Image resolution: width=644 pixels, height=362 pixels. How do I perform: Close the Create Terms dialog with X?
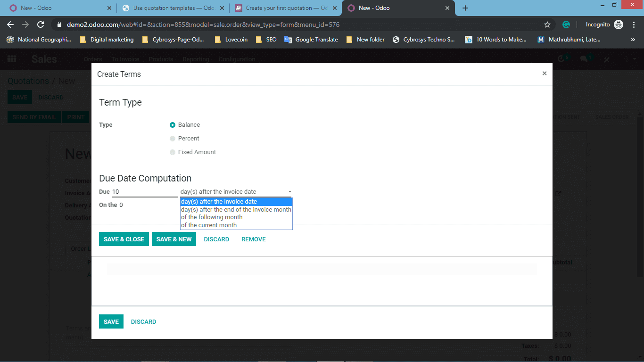pyautogui.click(x=545, y=74)
